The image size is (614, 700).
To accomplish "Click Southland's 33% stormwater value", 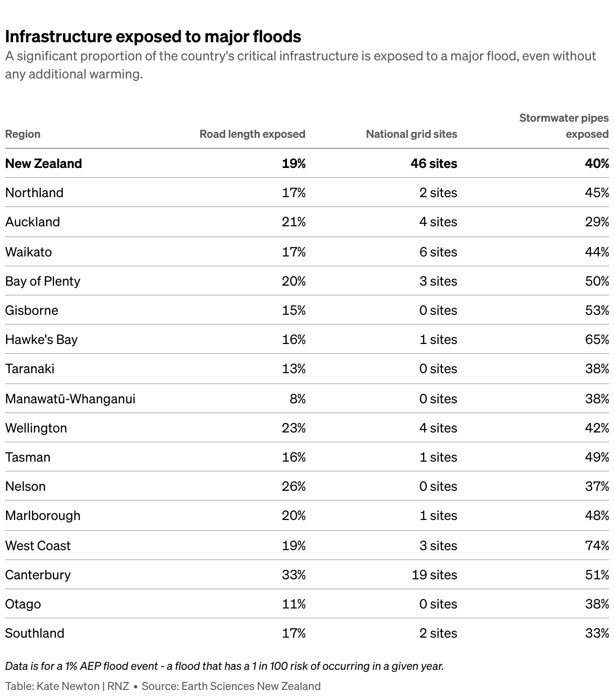I will point(597,633).
